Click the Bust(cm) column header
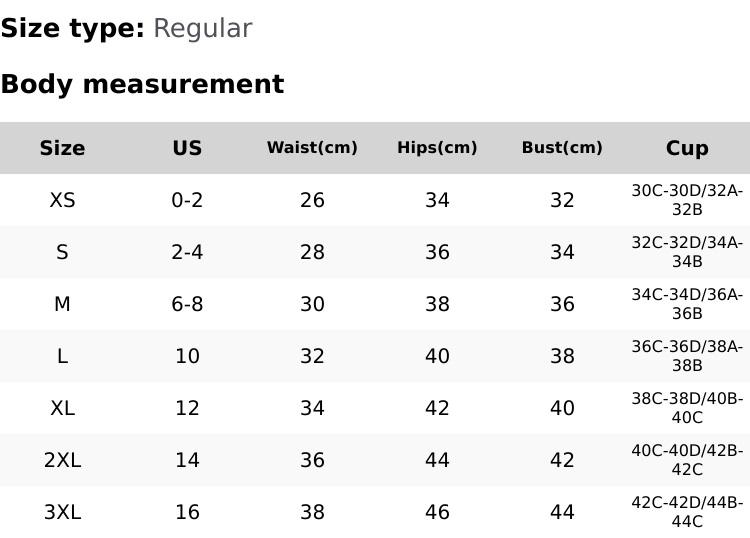750x538 pixels. point(562,148)
